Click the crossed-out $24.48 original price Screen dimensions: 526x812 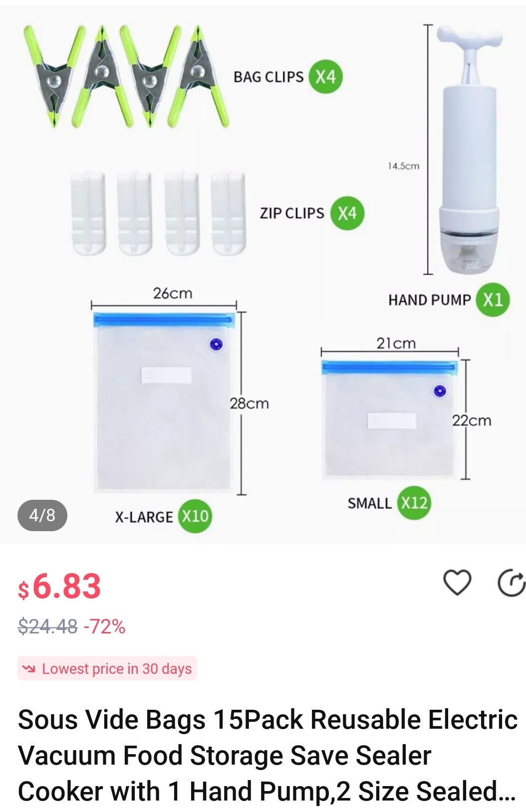pyautogui.click(x=48, y=626)
